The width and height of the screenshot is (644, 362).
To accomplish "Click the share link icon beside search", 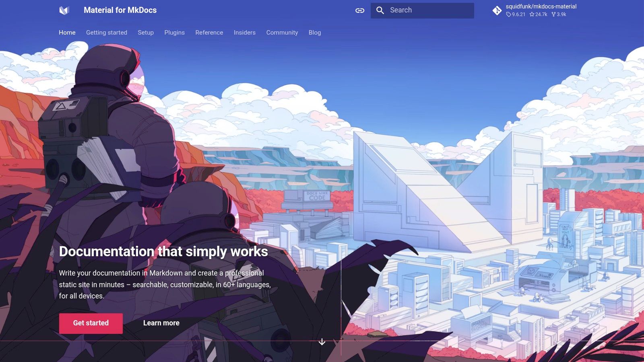I will (x=360, y=10).
